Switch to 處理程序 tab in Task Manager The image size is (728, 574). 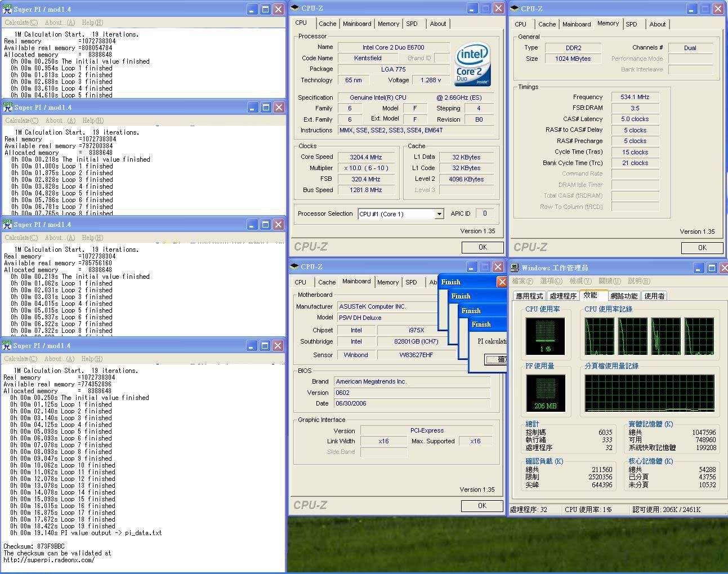click(x=563, y=296)
